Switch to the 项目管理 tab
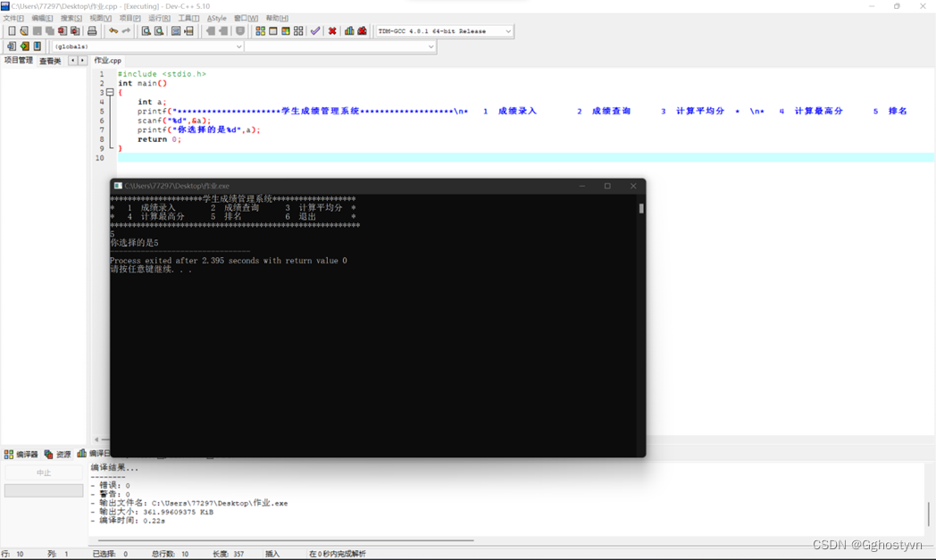This screenshot has width=936, height=560. (19, 61)
